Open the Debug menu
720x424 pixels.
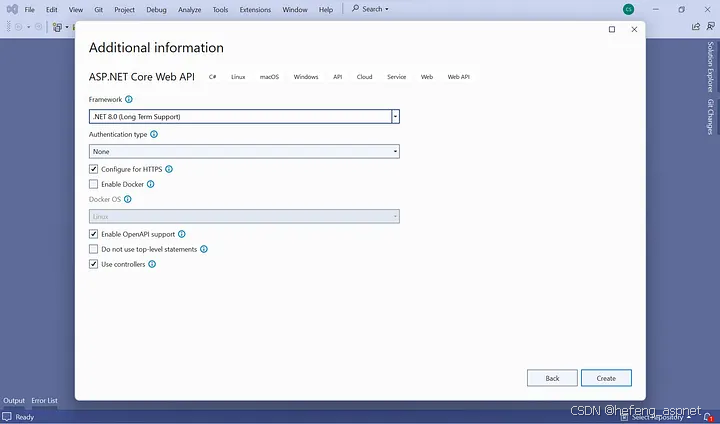pos(156,9)
